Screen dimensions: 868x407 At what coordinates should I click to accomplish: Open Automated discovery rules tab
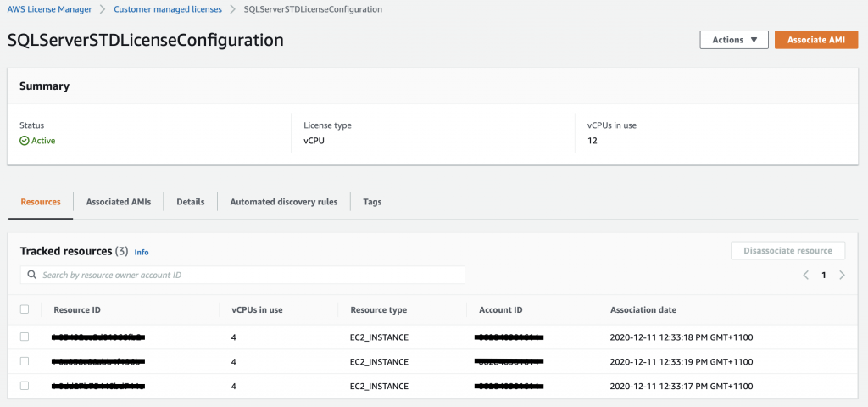pos(284,202)
